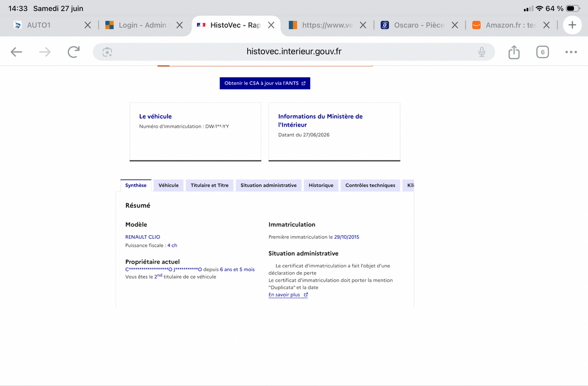Close the Oscaro tab
588x386 pixels.
(x=455, y=25)
